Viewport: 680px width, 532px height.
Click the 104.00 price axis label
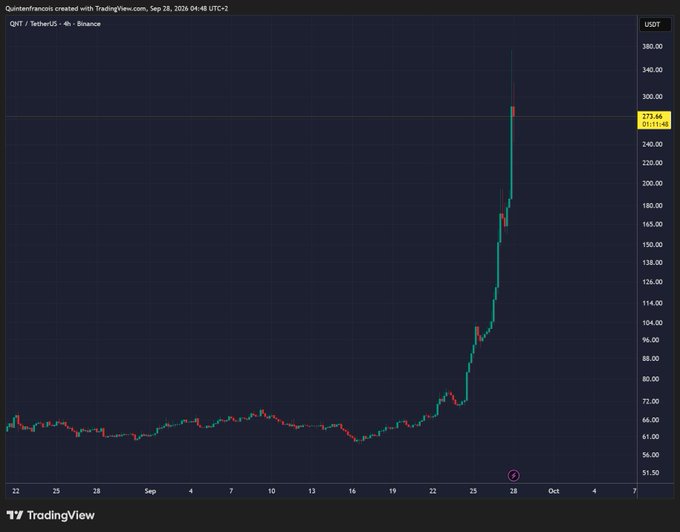tap(652, 323)
